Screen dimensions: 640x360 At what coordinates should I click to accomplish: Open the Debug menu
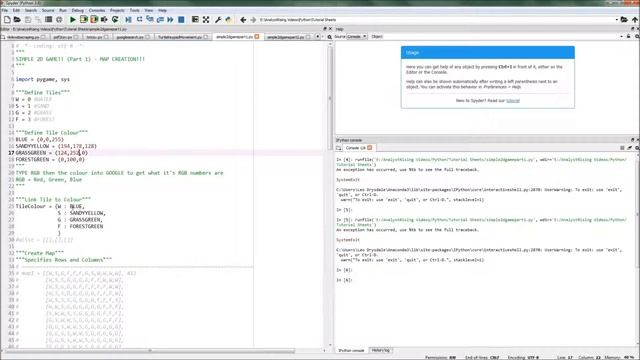click(x=78, y=10)
